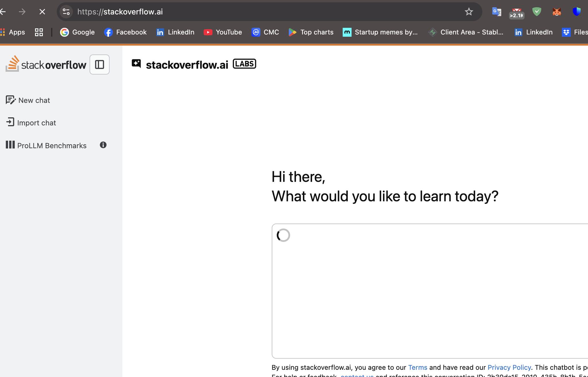588x377 pixels.
Task: Click the info icon next to ProLLM Benchmarks
Action: [103, 145]
